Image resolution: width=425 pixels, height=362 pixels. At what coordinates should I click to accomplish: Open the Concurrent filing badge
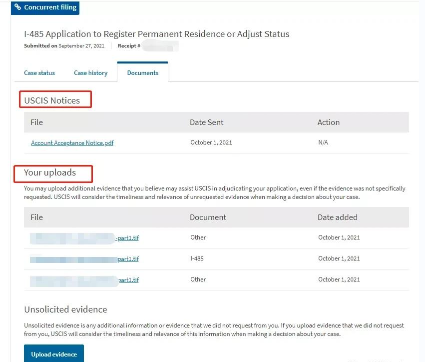[45, 7]
